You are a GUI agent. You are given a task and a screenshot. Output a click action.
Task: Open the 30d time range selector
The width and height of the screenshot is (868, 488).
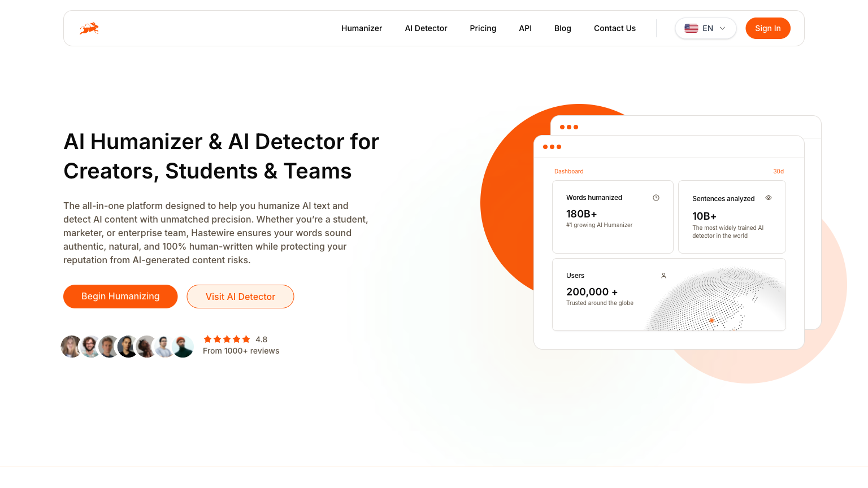(778, 171)
